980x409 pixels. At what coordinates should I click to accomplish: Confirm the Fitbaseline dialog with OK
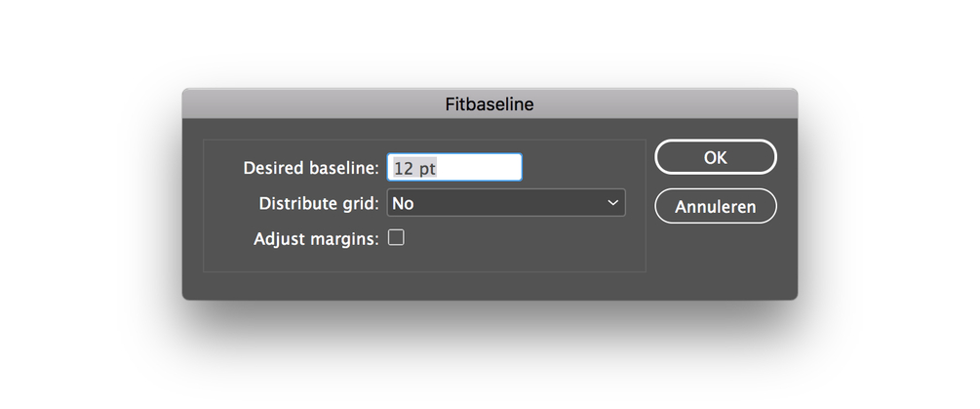click(x=715, y=157)
